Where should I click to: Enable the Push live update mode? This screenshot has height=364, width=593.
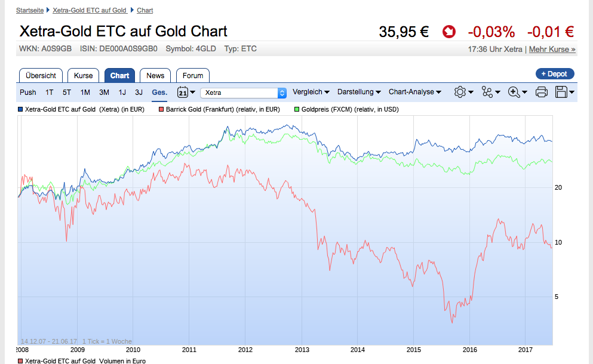[x=28, y=92]
